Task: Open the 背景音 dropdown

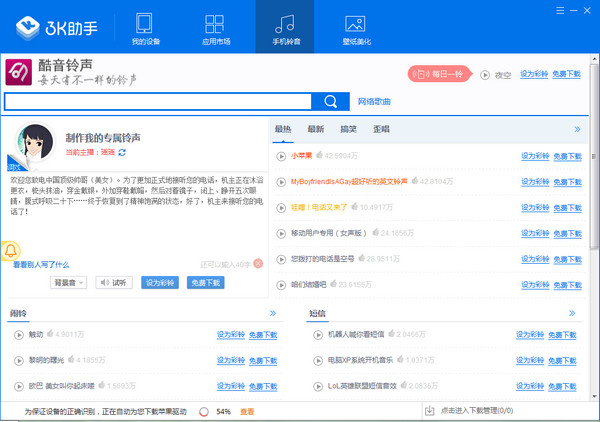Action: (x=68, y=283)
